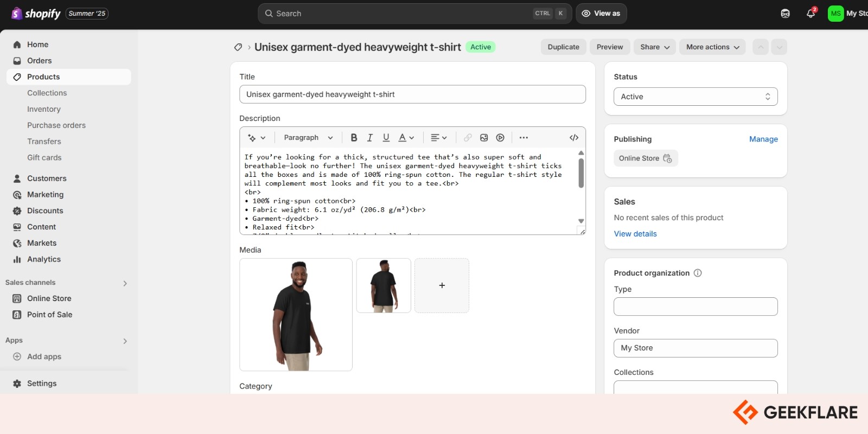This screenshot has height=434, width=868.
Task: Click the Customers sidebar icon
Action: point(17,178)
